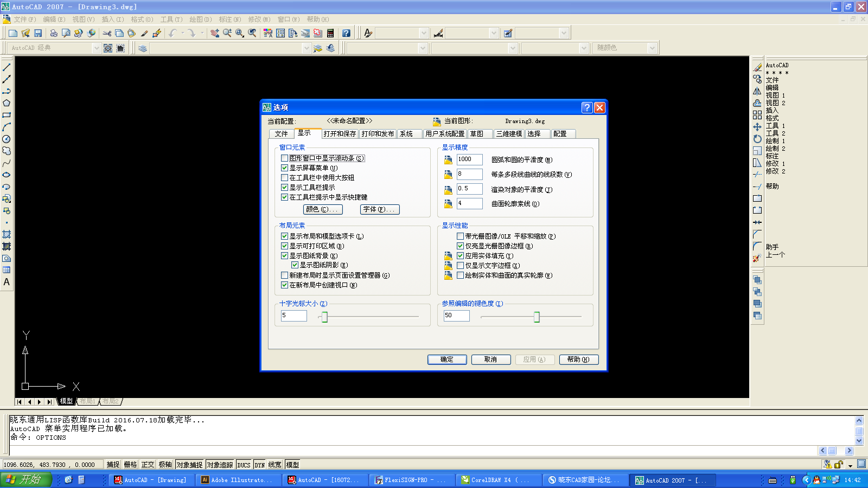868x488 pixels.
Task: Select the Rectangle draw tool
Action: click(x=7, y=115)
